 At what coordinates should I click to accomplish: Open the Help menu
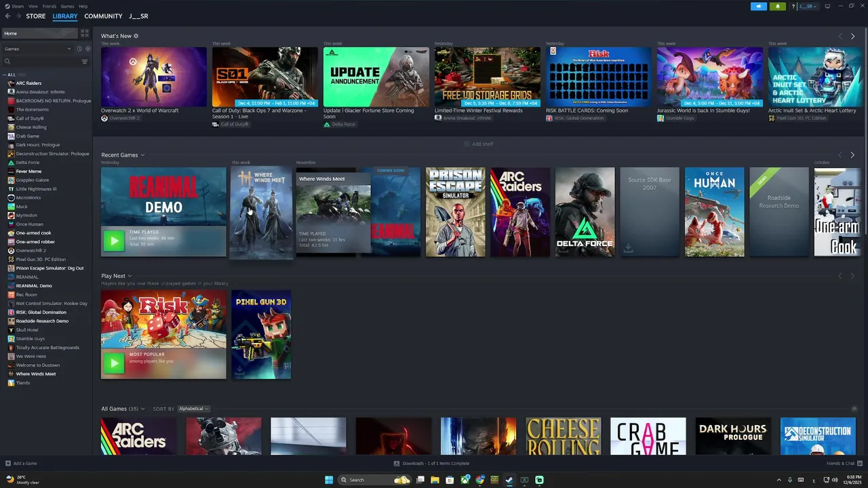coord(83,6)
